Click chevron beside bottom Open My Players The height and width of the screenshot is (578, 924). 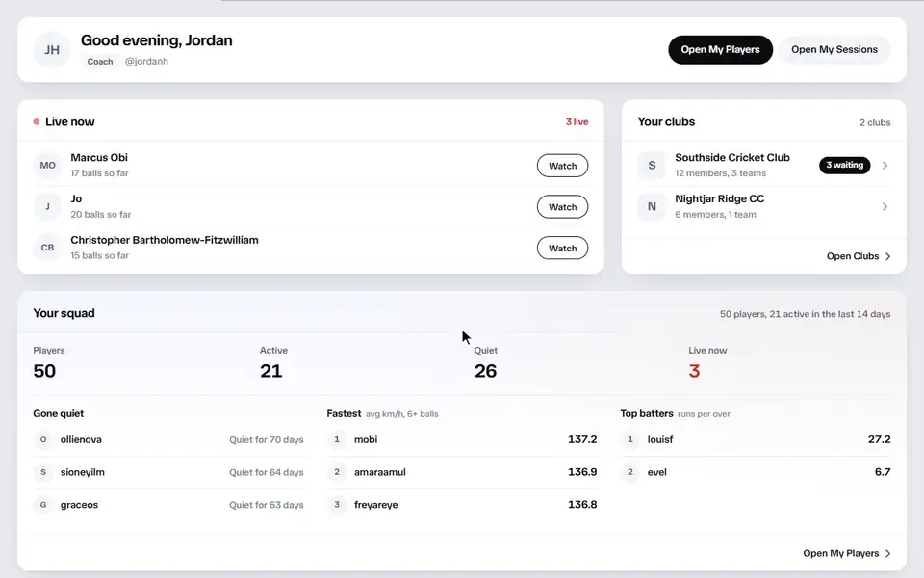point(887,553)
